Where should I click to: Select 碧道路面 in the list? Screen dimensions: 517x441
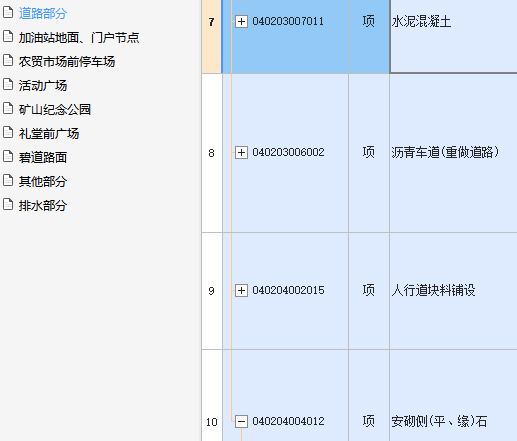43,157
